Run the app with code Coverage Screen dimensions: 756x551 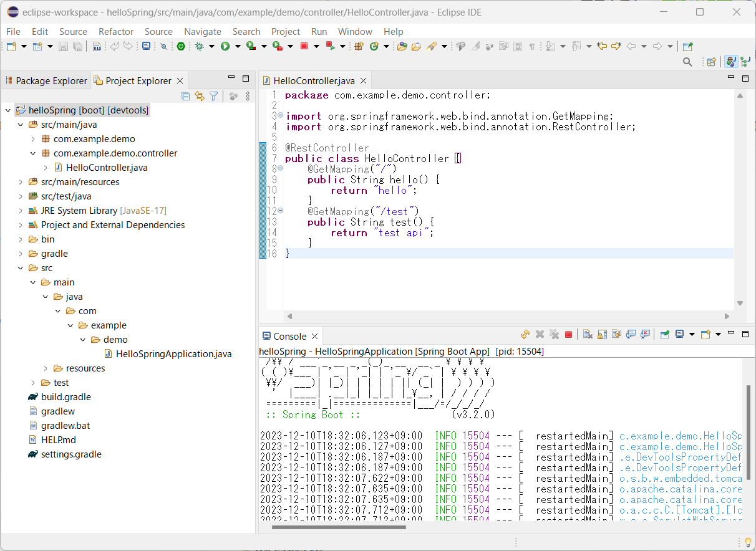250,46
